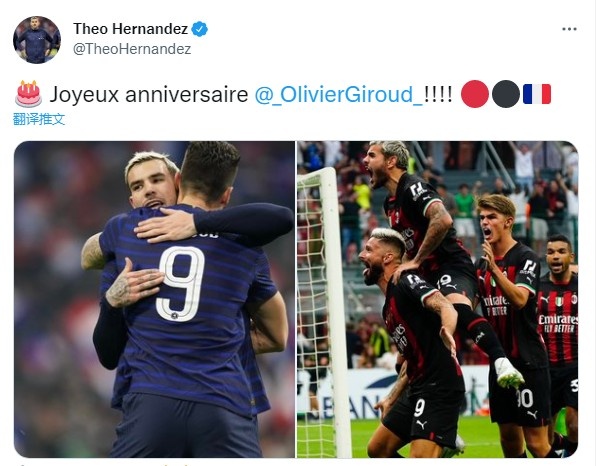Click the 翻译推文 translate tweet link
This screenshot has width=597, height=466.
coord(39,119)
